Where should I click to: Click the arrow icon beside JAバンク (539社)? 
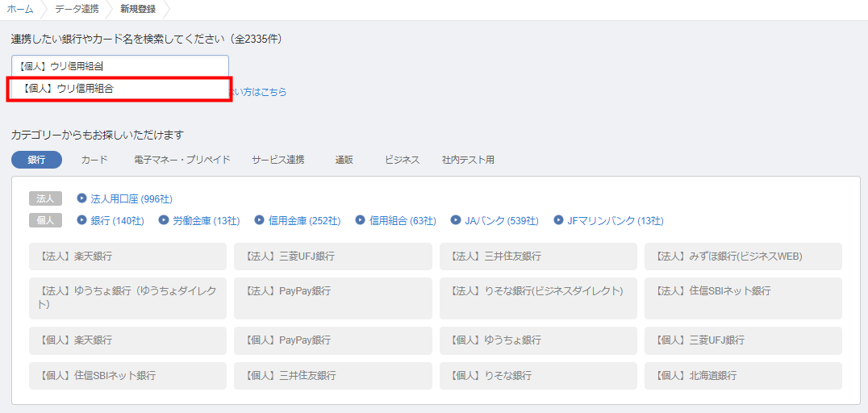pyautogui.click(x=457, y=220)
